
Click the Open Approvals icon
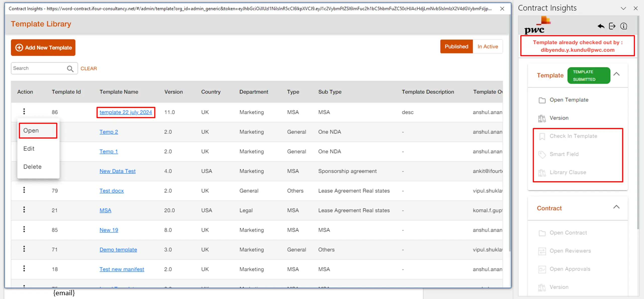click(x=542, y=269)
